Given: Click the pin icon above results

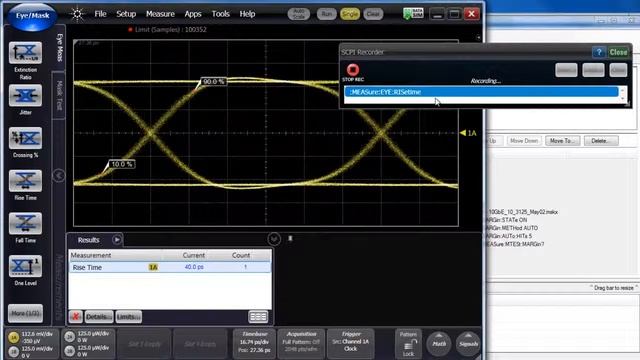Looking at the screenshot, I should tap(290, 238).
